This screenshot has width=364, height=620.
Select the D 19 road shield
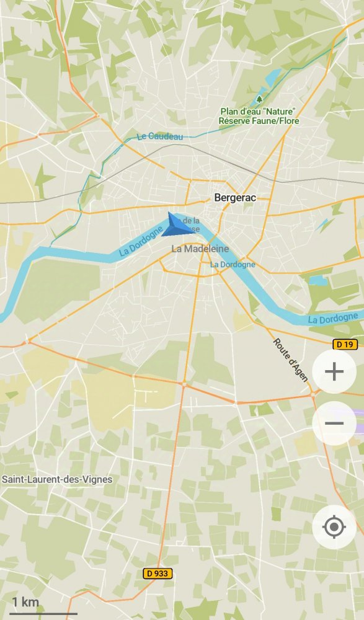click(345, 344)
